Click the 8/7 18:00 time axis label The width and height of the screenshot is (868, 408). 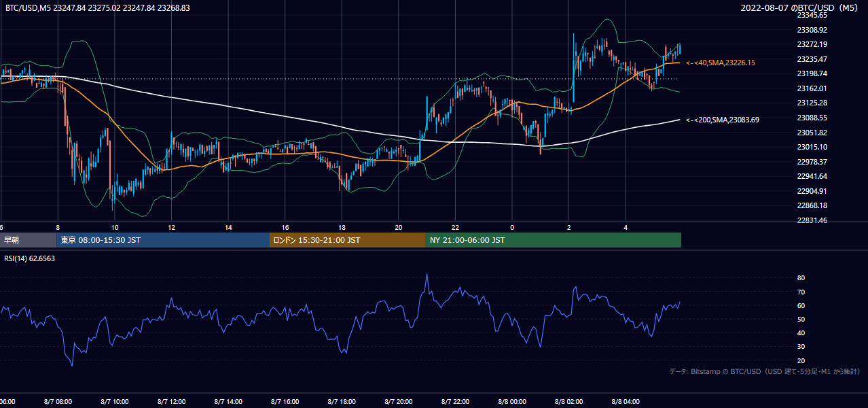point(342,402)
